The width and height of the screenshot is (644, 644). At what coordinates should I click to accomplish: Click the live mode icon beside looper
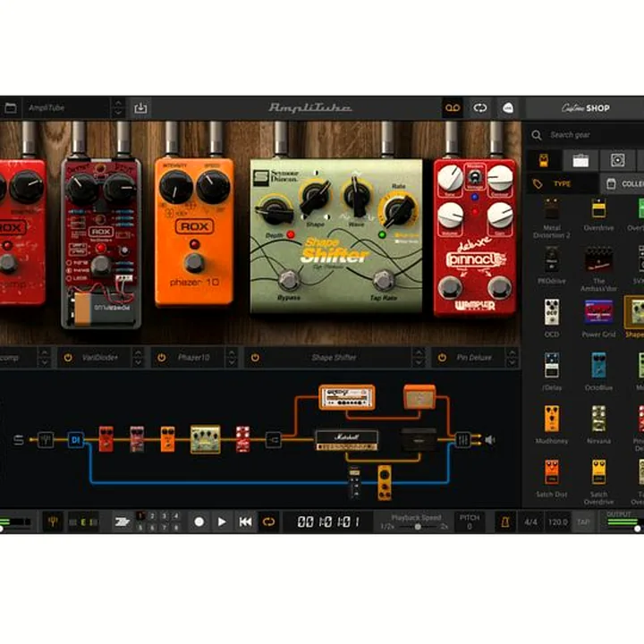[508, 108]
